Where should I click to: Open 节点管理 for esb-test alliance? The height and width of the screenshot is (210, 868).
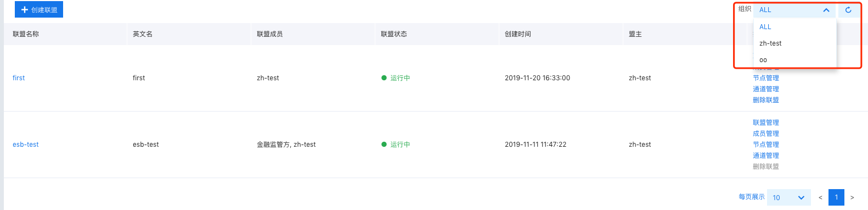pyautogui.click(x=766, y=145)
